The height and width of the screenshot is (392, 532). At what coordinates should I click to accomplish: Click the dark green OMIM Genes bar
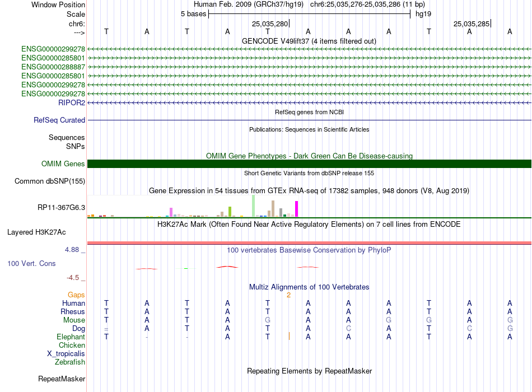(x=309, y=164)
